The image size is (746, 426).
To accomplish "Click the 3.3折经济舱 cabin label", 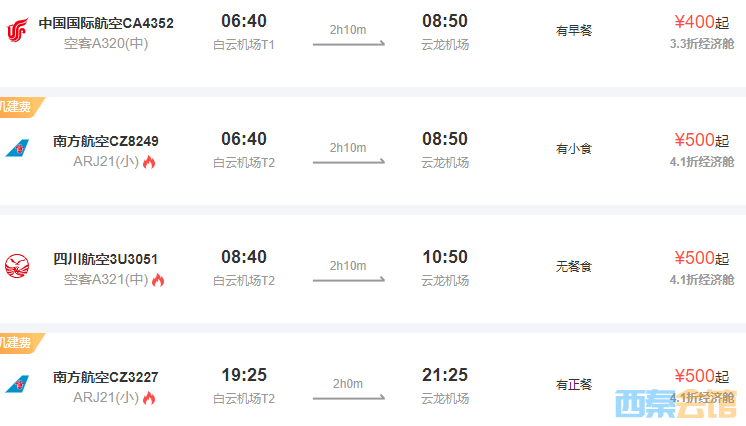I will pos(701,44).
